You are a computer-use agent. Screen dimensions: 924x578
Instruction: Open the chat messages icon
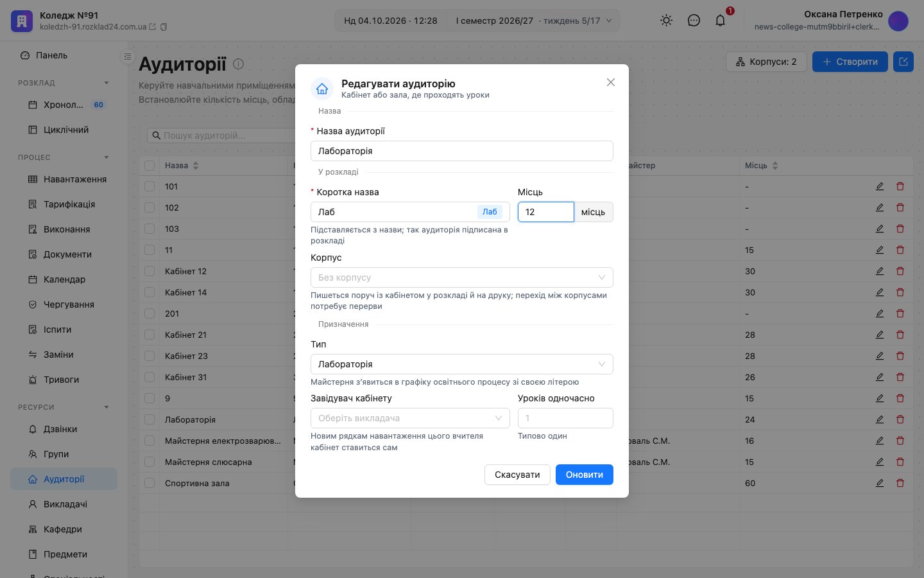pos(694,21)
